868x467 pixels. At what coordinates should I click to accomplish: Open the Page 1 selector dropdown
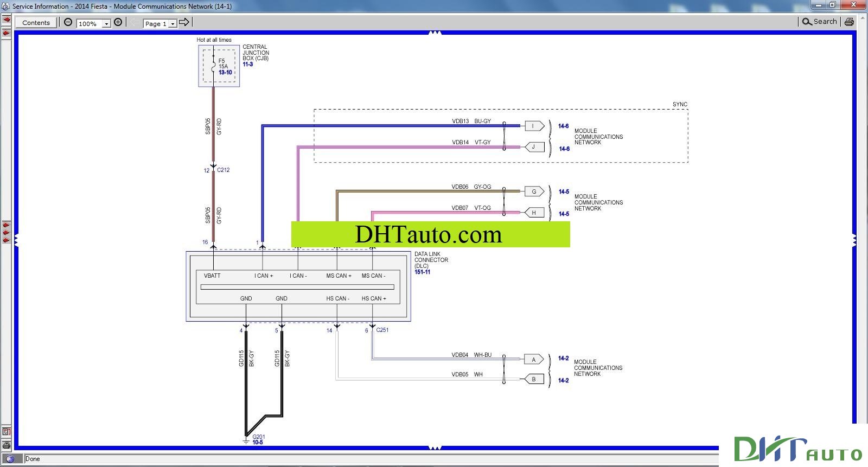click(x=173, y=23)
